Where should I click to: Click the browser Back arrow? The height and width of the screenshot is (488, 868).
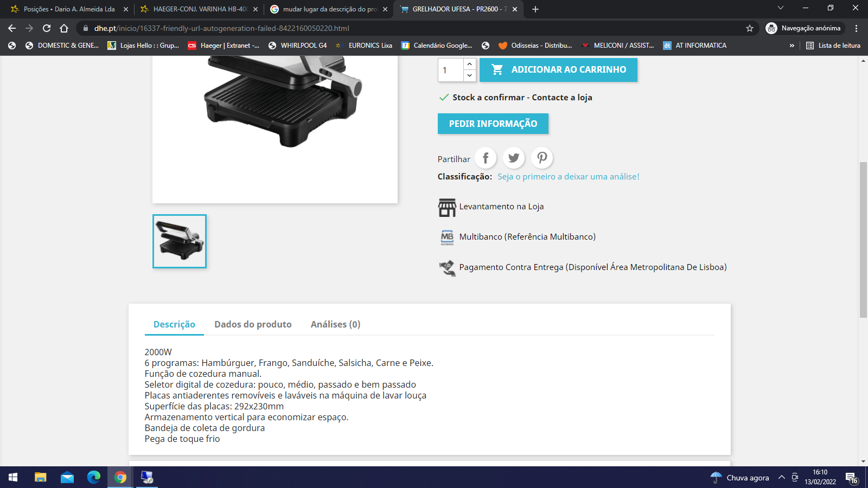point(12,28)
